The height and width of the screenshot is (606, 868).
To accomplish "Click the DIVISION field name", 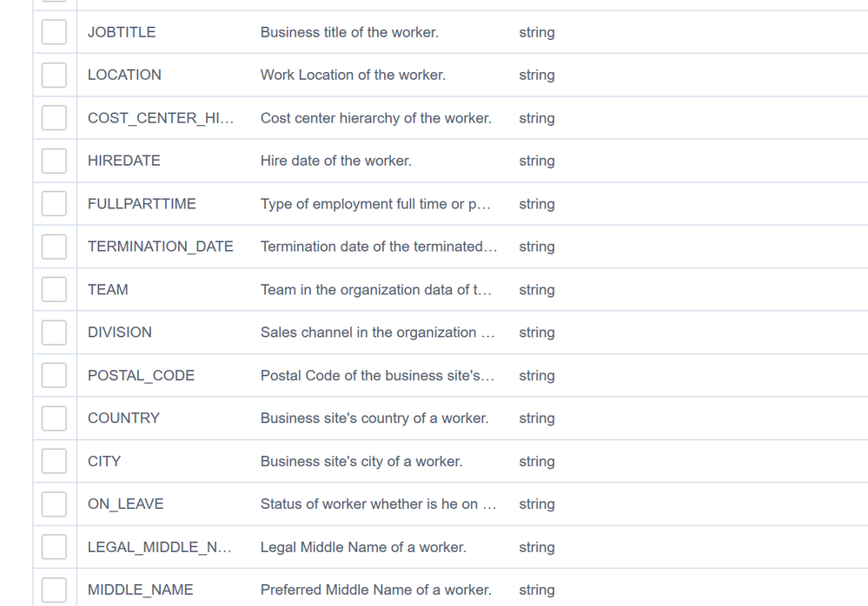I will (x=120, y=333).
